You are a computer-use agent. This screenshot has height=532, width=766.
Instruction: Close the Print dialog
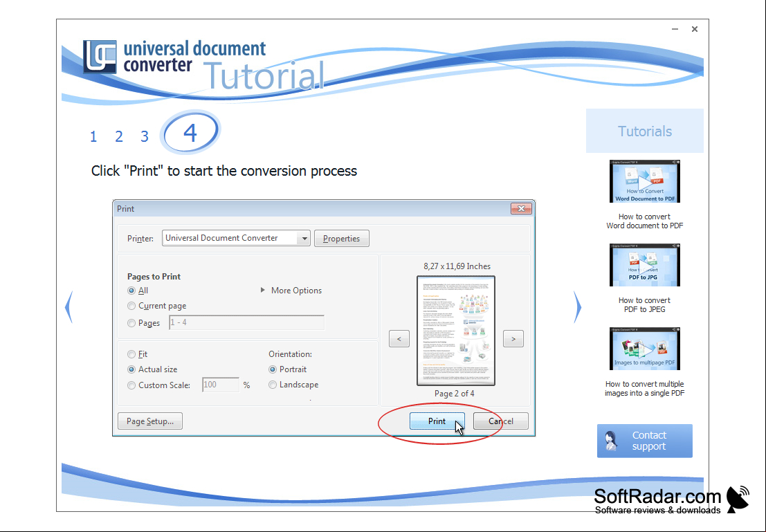521,209
